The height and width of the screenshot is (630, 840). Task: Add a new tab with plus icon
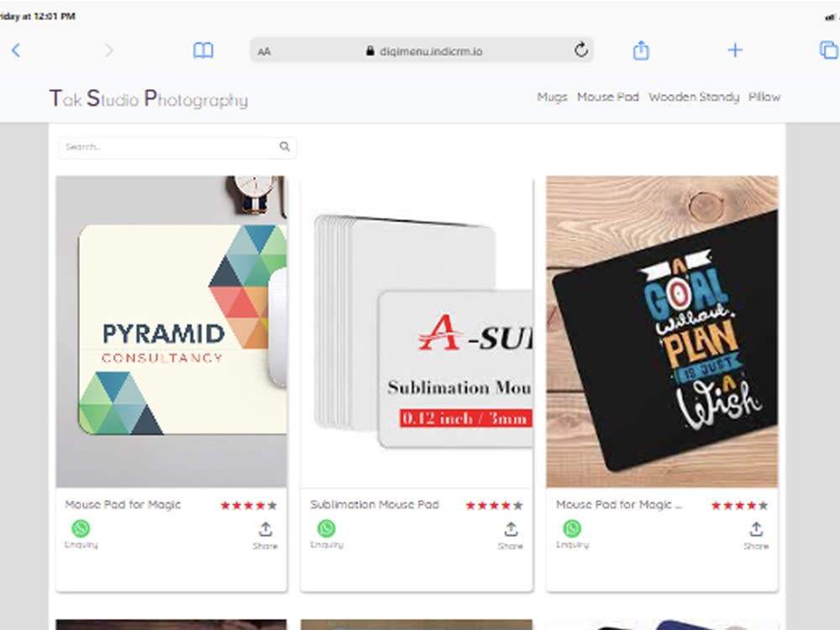click(x=735, y=50)
